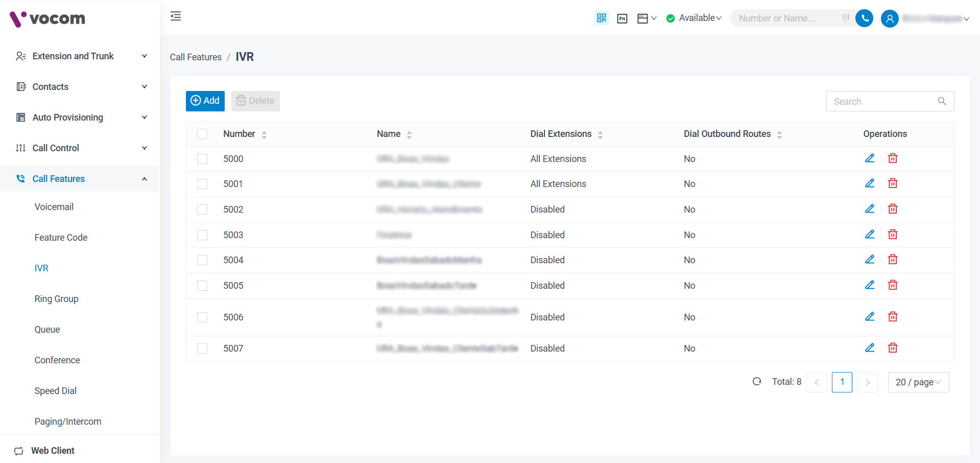The image size is (980, 463).
Task: Click the user avatar icon
Action: [x=889, y=19]
